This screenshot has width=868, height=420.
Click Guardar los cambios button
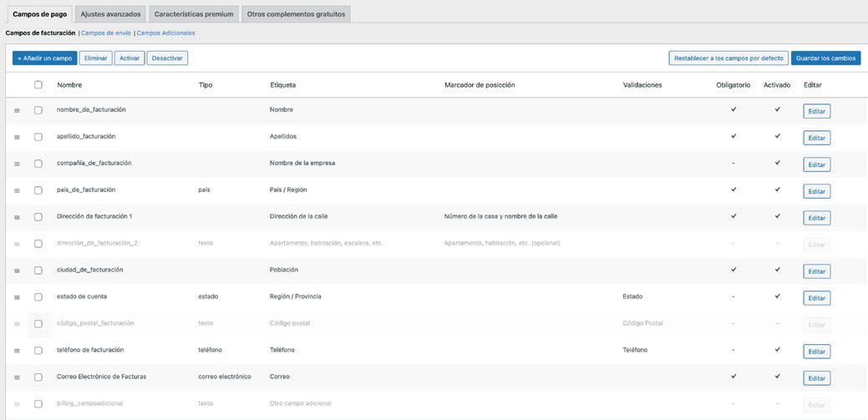826,58
